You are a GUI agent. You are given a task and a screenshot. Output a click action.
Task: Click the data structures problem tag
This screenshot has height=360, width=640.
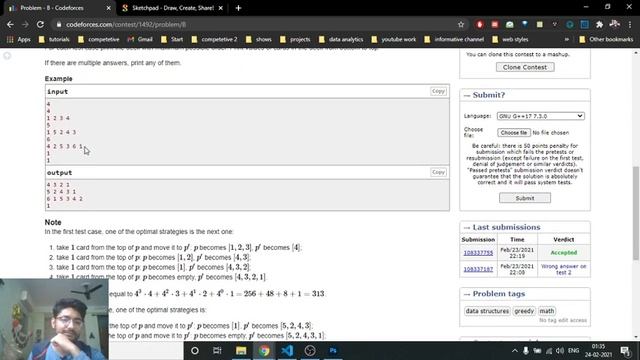pyautogui.click(x=487, y=311)
